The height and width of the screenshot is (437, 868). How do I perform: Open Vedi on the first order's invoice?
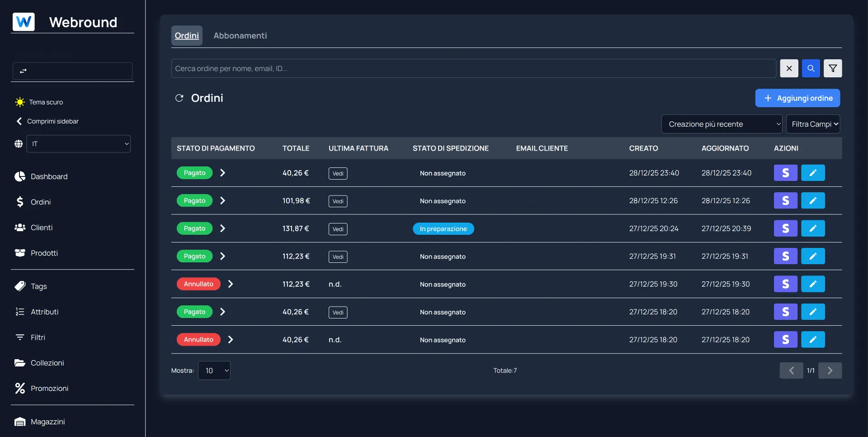point(338,173)
